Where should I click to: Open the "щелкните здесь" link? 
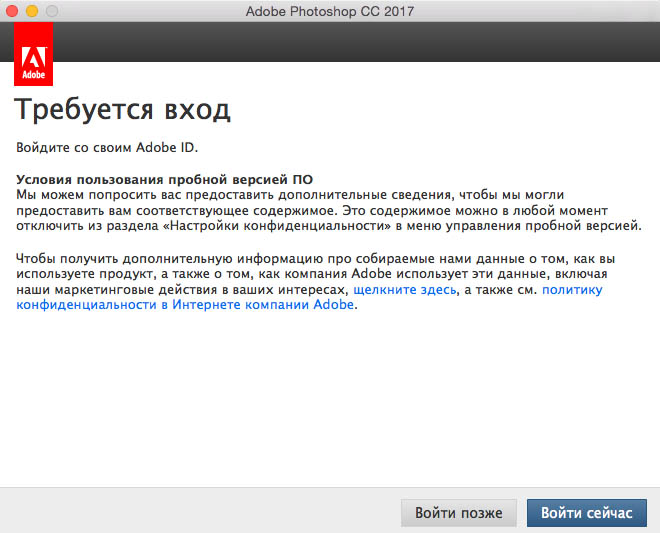pos(405,290)
